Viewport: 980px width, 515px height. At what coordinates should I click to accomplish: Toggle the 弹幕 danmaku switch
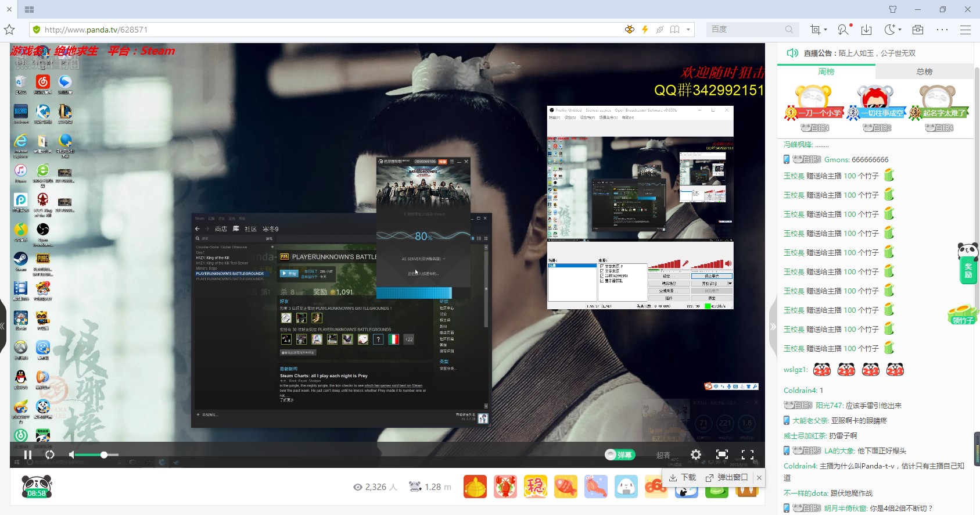click(x=620, y=455)
